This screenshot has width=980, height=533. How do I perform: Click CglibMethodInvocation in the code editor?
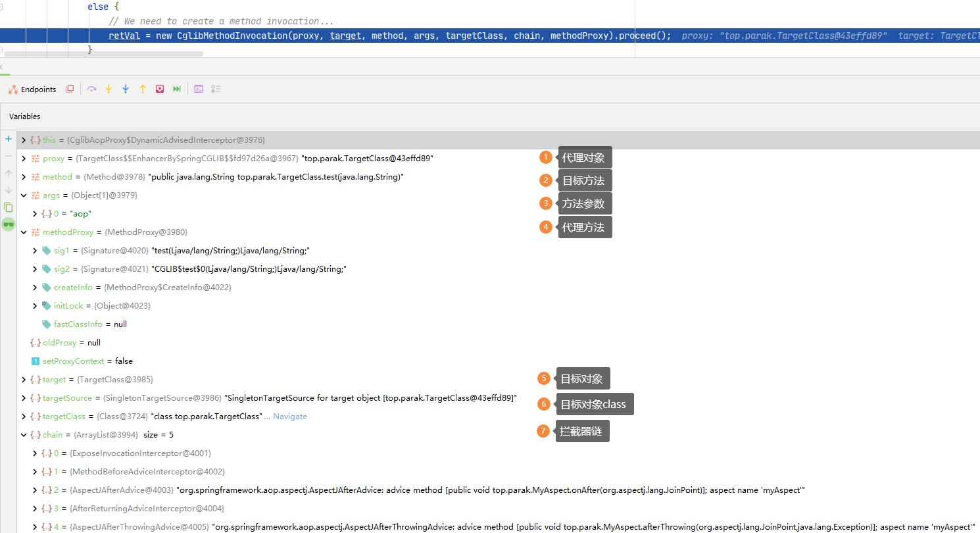(232, 36)
